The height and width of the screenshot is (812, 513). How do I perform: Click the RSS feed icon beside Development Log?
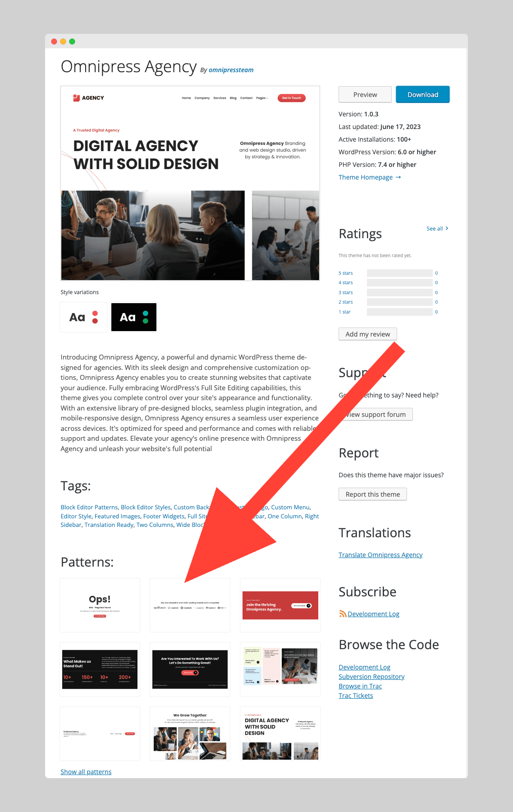tap(343, 614)
